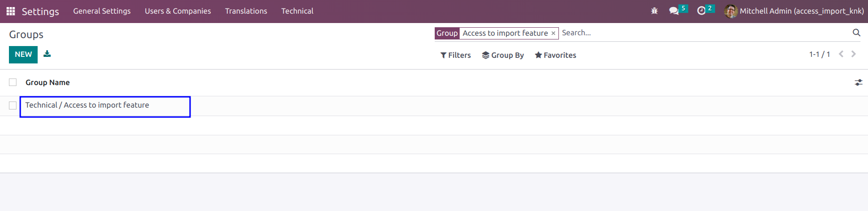Expand the Group By dropdown

502,55
